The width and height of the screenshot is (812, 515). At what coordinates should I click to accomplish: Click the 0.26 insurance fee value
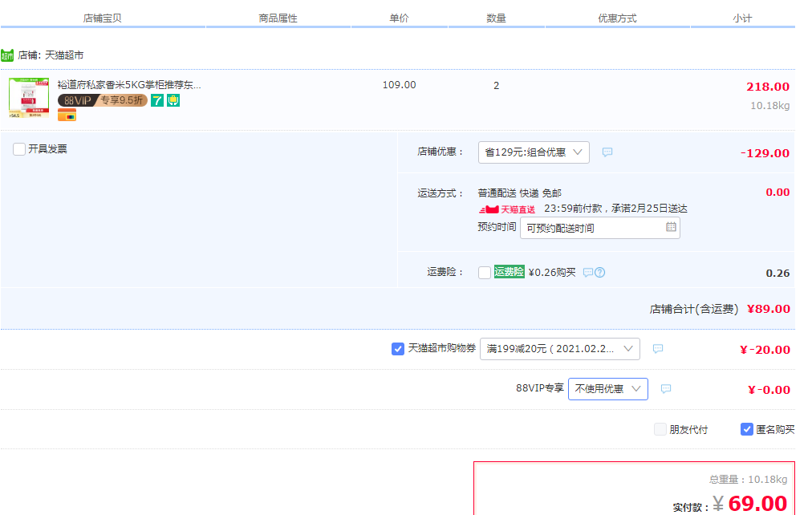pyautogui.click(x=777, y=274)
